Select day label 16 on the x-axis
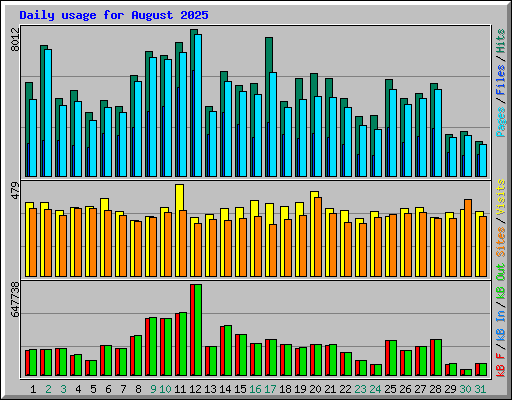 pos(255,389)
